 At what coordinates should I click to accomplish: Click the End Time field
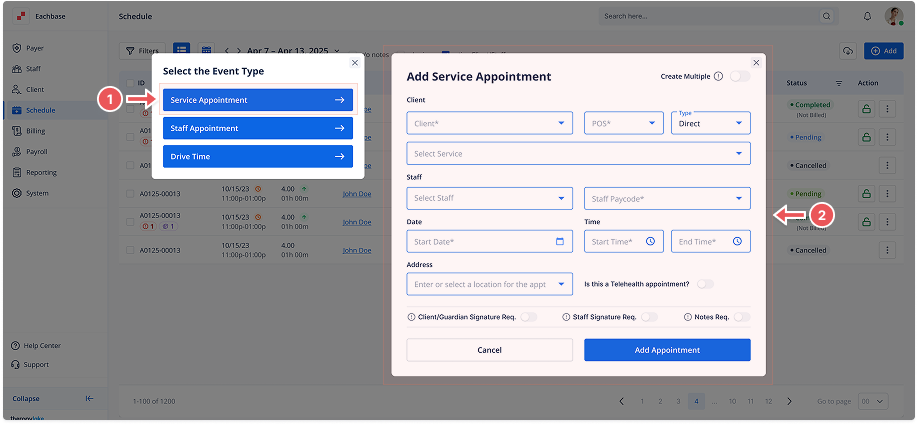[x=711, y=241]
